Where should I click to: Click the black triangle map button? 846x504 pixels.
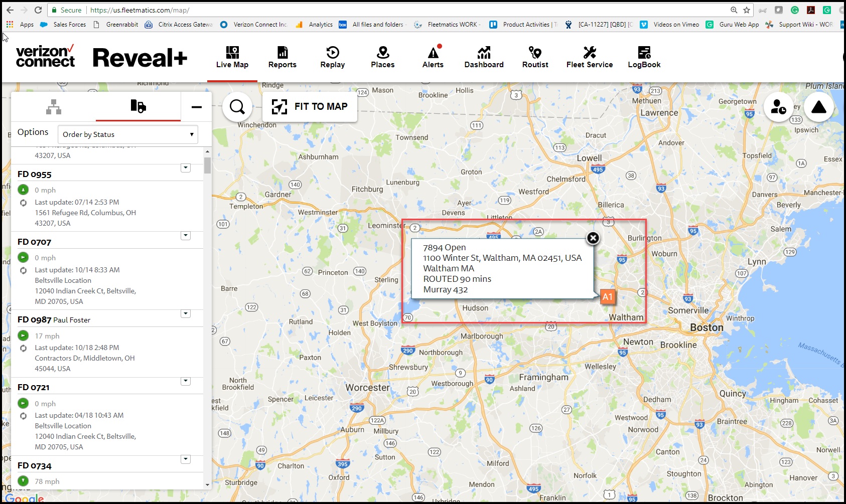819,107
